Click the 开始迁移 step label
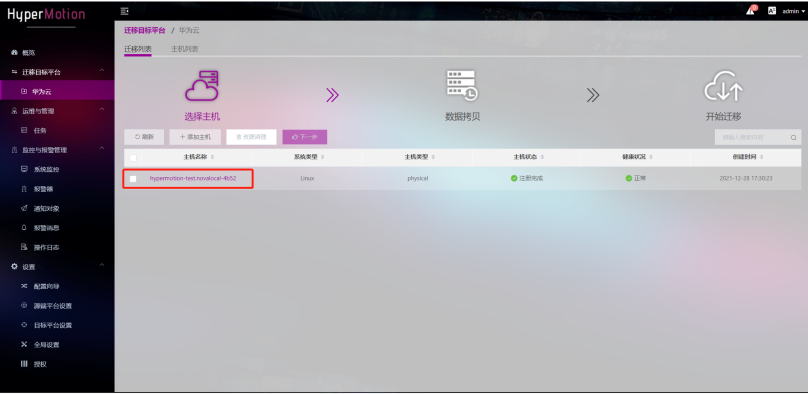 [723, 116]
